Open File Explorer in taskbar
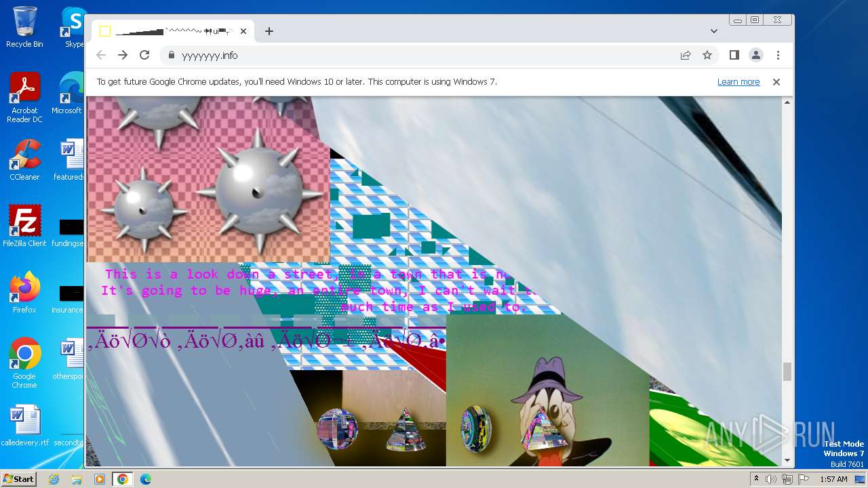868x488 pixels. 77,479
